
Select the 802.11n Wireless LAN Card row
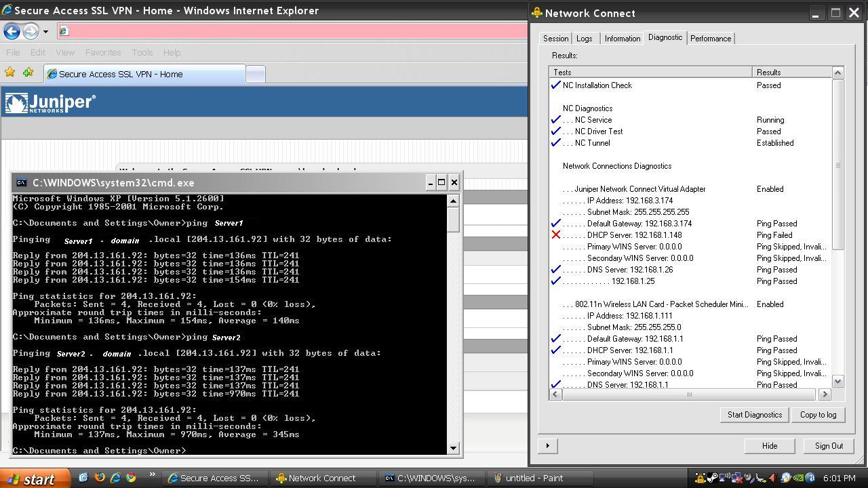pos(690,304)
